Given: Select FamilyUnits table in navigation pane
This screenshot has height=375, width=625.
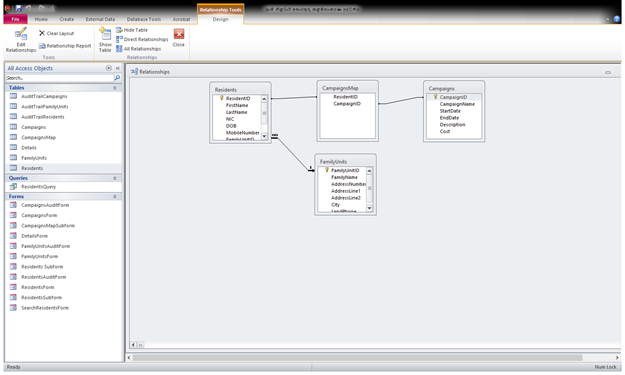Looking at the screenshot, I should pos(34,158).
